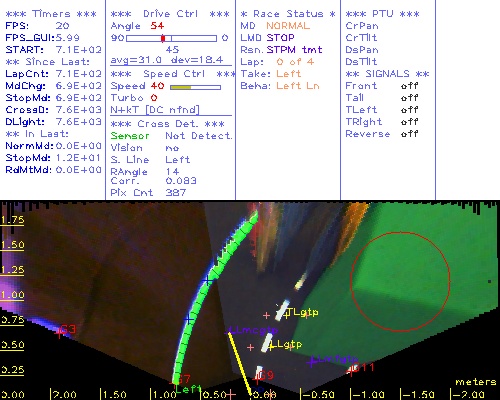Image resolution: width=500 pixels, height=400 pixels.
Task: Click the LMD STOP status text
Action: pos(267,38)
